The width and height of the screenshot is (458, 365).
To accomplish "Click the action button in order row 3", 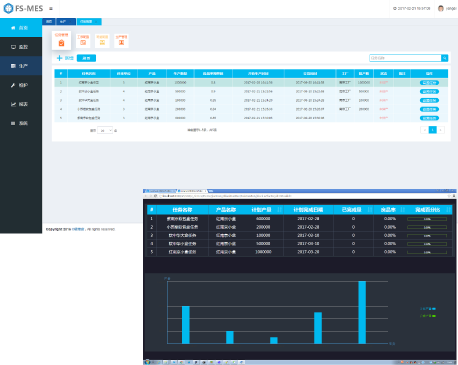I will point(429,100).
